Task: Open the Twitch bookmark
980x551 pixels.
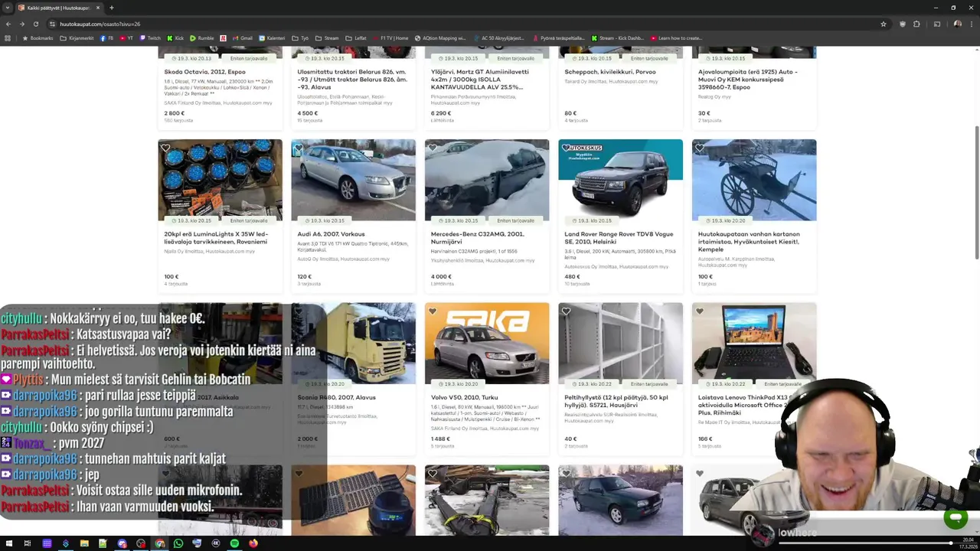Action: pyautogui.click(x=150, y=37)
